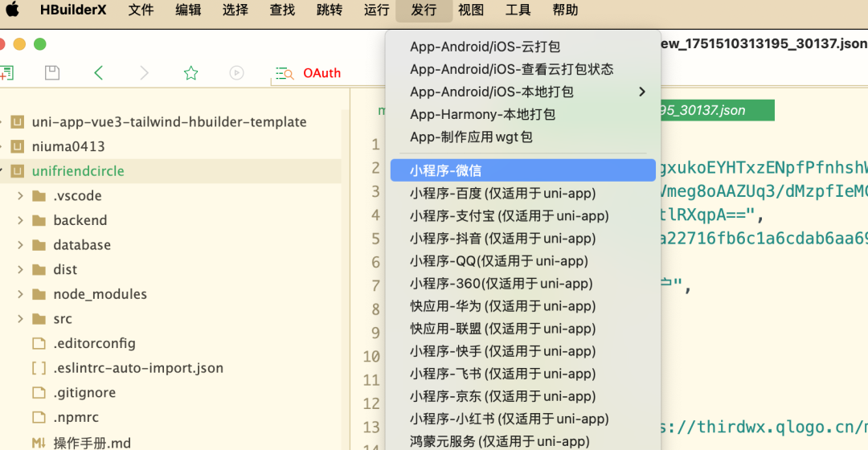Viewport: 868px width, 450px height.
Task: Select 小程序-360 option
Action: tap(522, 284)
